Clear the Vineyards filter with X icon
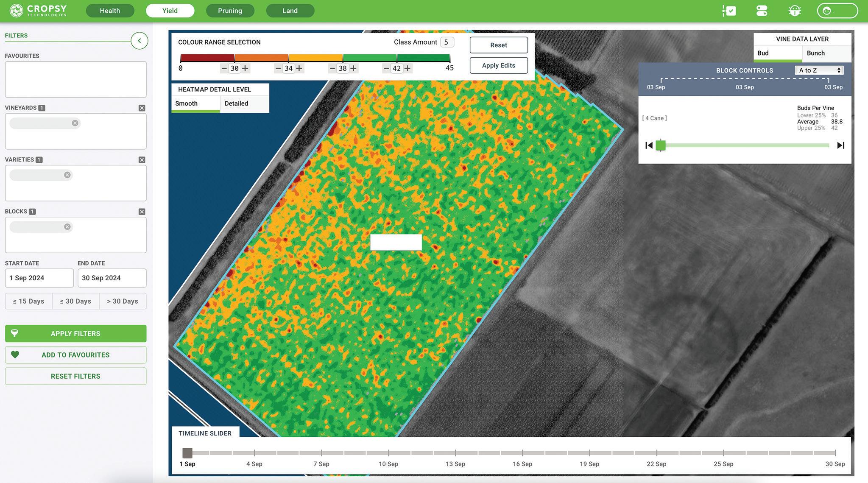This screenshot has height=483, width=868. click(142, 108)
